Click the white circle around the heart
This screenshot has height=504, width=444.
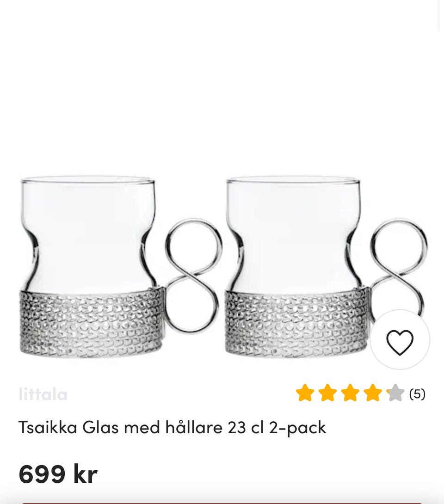point(400,339)
